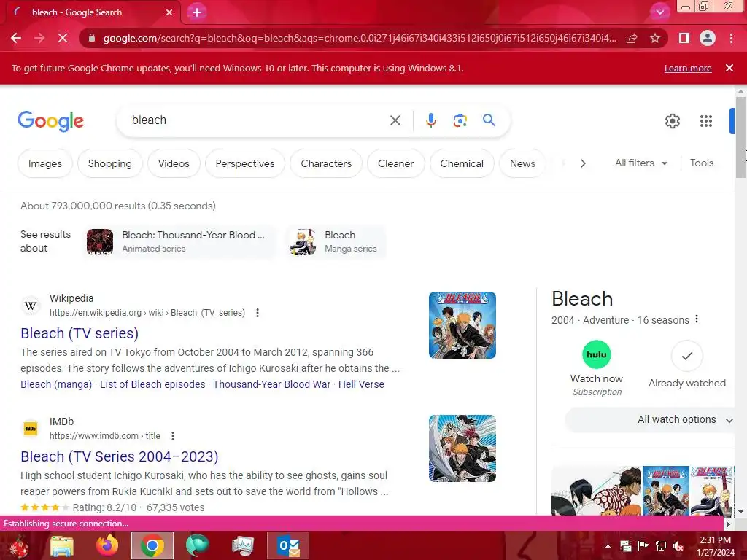Open the tab search dropdown arrow

(659, 12)
